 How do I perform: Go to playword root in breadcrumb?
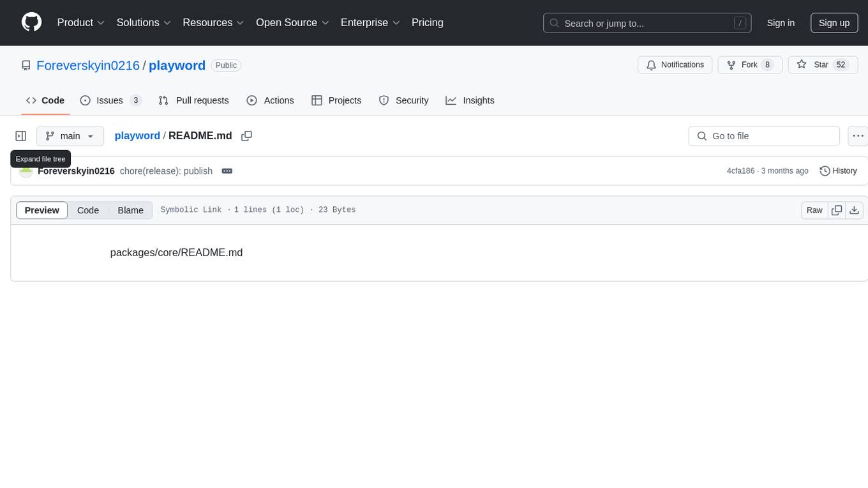click(x=137, y=136)
